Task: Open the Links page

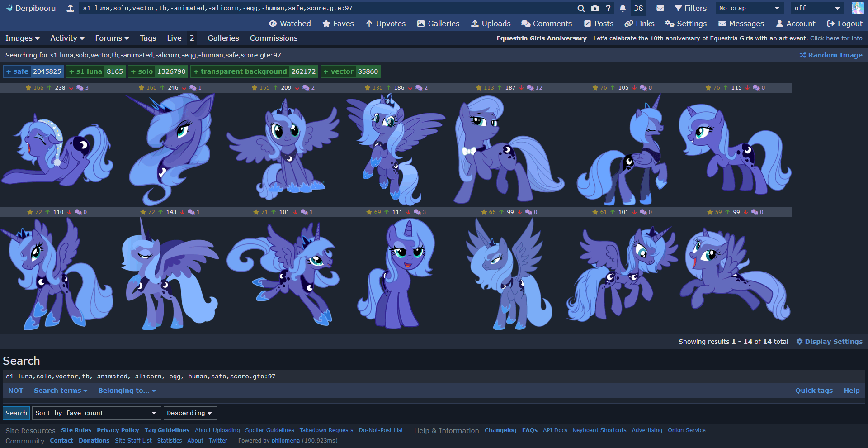Action: (x=639, y=24)
